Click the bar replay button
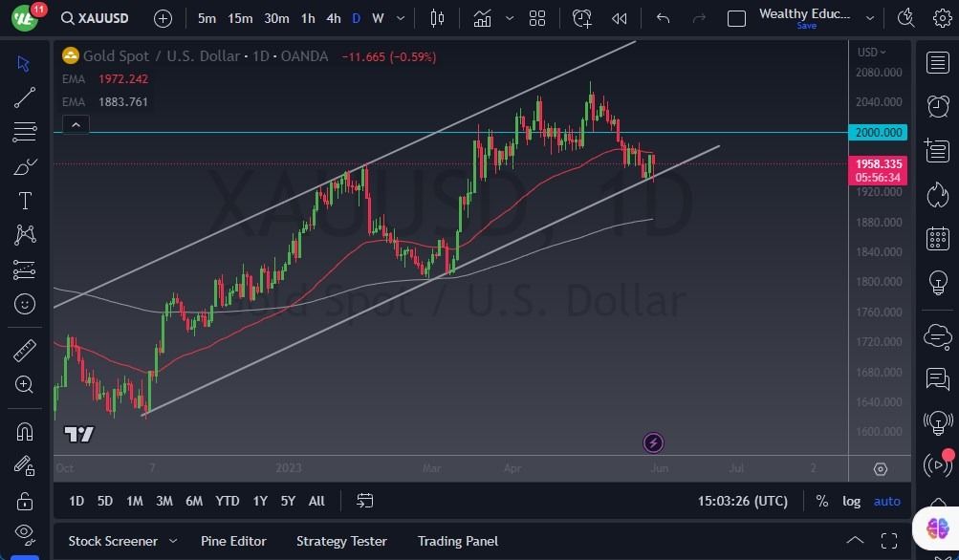 620,18
